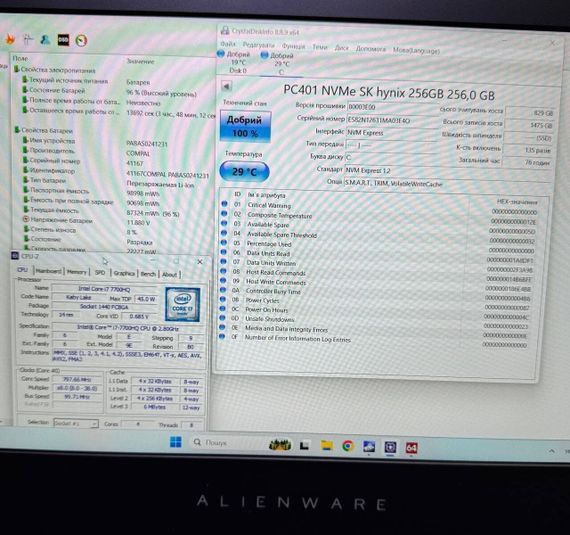Viewport: 570px width, 535px height.
Task: Click the Поле column header in AIDA64
Action: [20, 58]
